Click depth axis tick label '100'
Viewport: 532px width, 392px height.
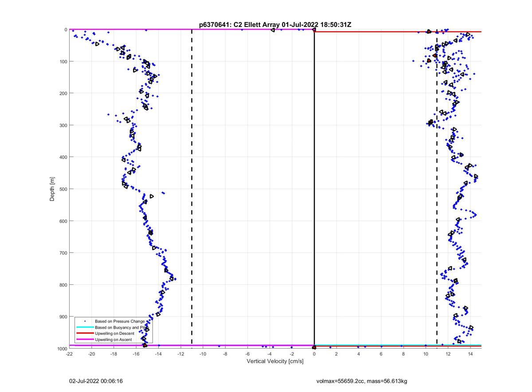[63, 62]
